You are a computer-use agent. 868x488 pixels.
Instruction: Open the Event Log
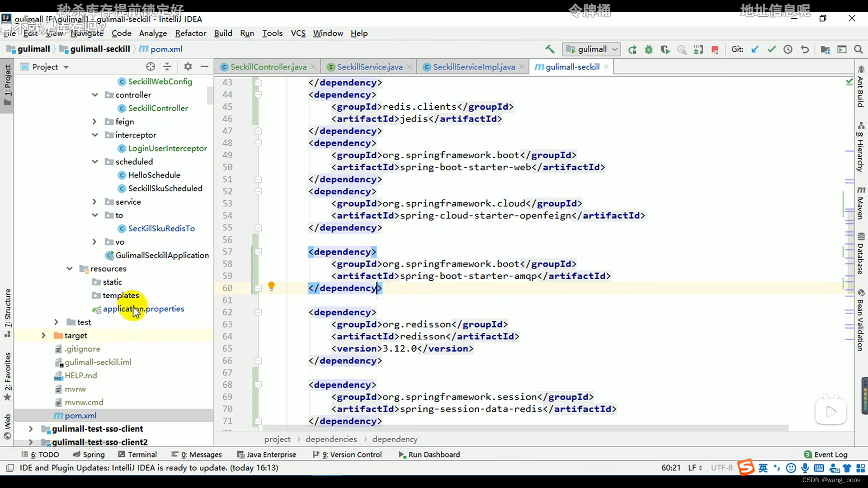coord(826,455)
